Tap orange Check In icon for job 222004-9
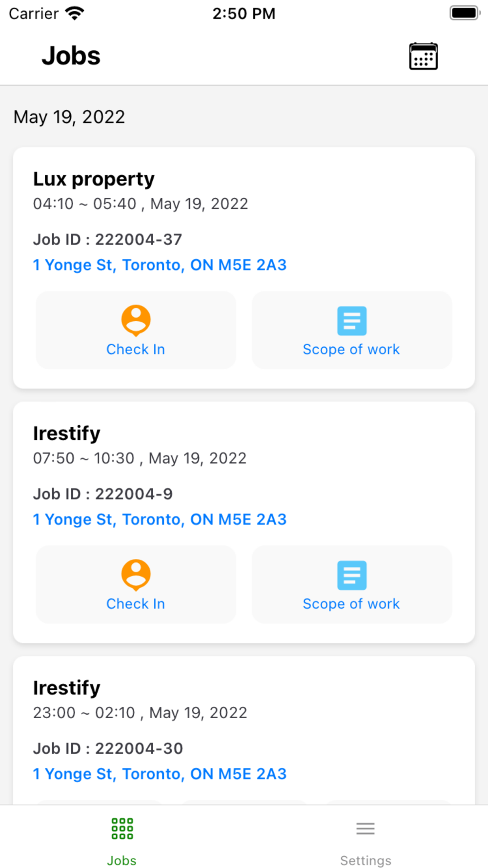 [x=136, y=575]
